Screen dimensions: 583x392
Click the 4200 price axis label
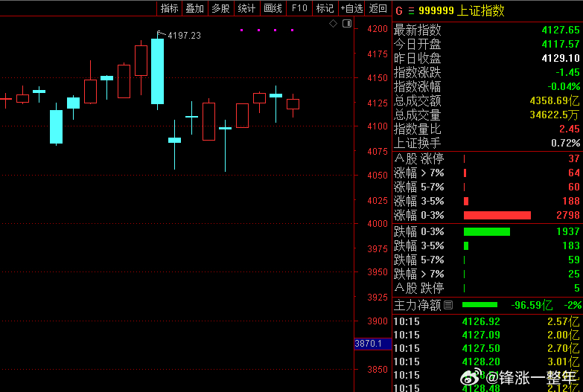click(377, 29)
